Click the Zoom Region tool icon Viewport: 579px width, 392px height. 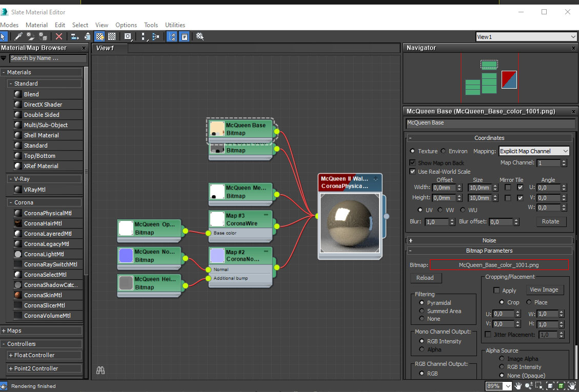click(540, 386)
